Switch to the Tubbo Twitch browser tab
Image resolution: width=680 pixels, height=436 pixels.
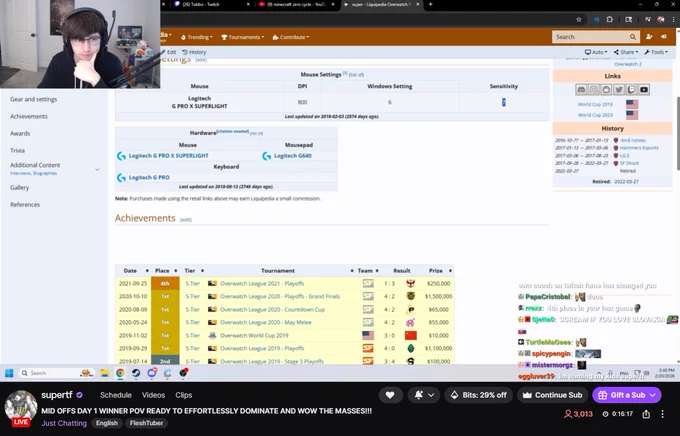click(x=212, y=4)
